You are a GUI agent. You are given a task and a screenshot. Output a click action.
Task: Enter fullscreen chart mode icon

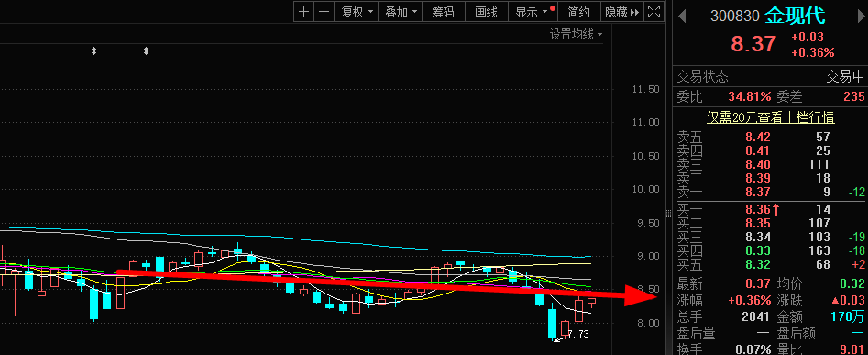[654, 12]
